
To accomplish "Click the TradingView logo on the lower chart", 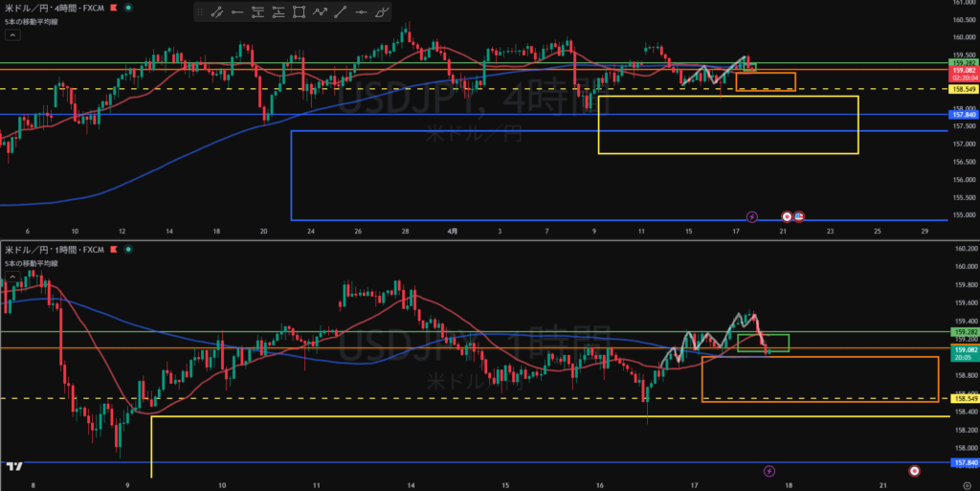I will [14, 467].
